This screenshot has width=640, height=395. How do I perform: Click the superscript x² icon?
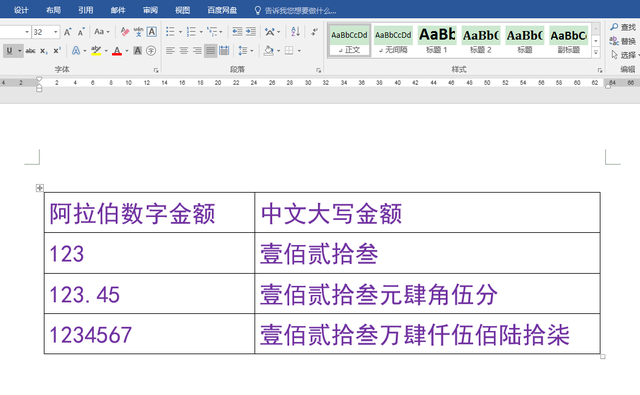coord(57,51)
